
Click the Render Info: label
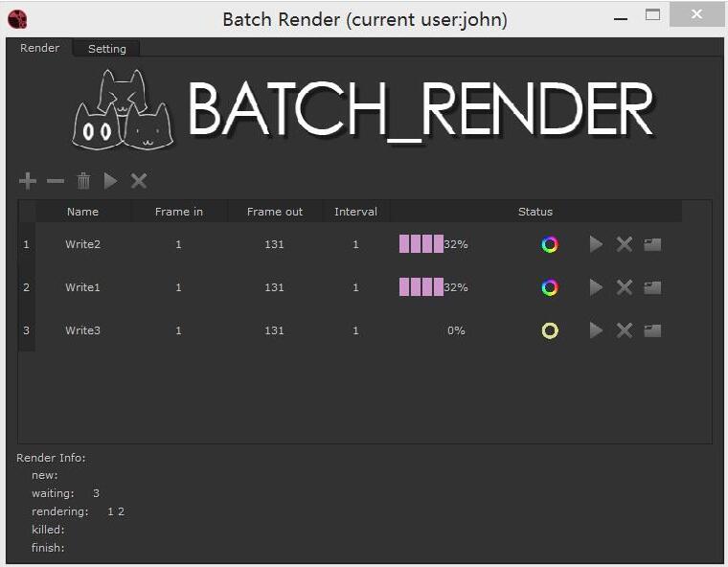coord(51,458)
